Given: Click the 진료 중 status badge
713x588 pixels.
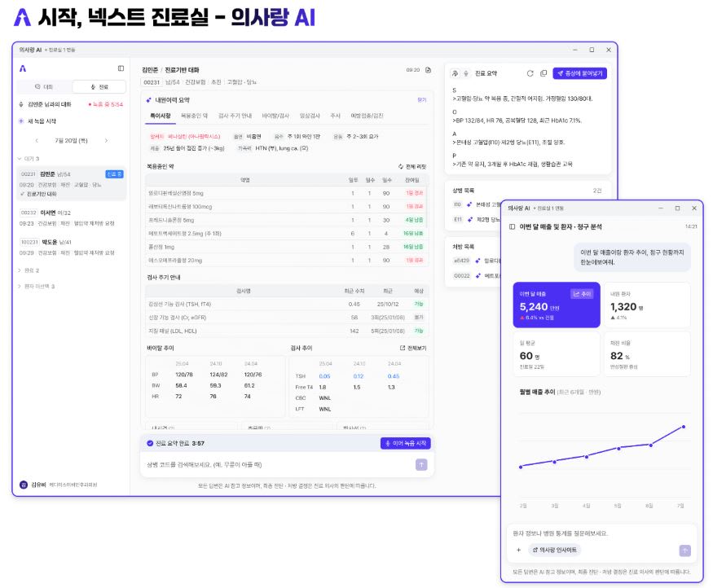Looking at the screenshot, I should click(x=114, y=174).
